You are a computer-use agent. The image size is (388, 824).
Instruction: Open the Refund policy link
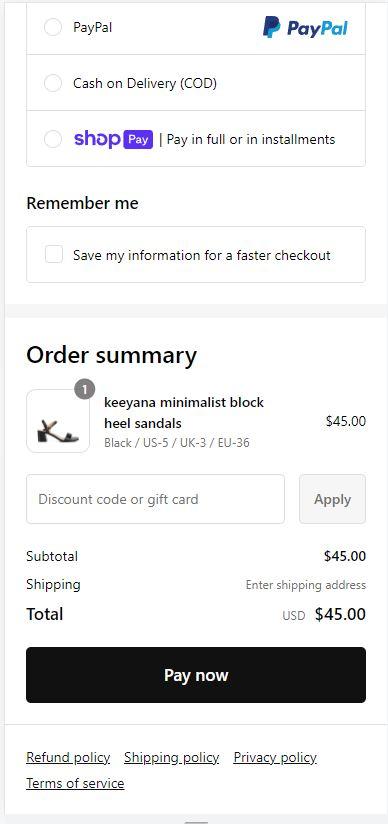coord(68,757)
